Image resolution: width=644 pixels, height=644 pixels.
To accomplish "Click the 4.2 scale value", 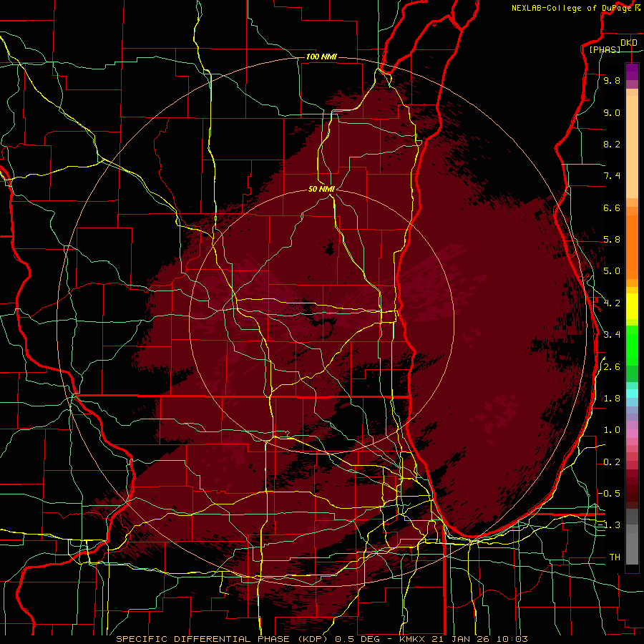I will (612, 303).
